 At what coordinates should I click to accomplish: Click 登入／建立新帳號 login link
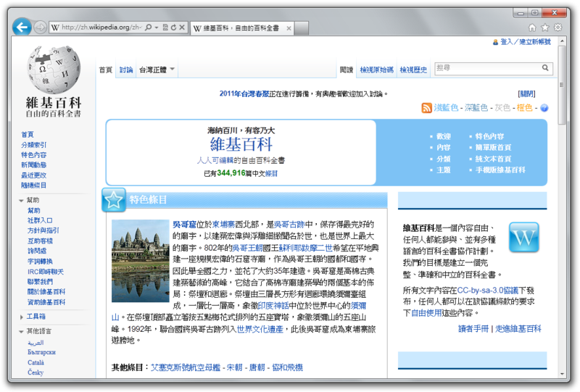[x=525, y=42]
